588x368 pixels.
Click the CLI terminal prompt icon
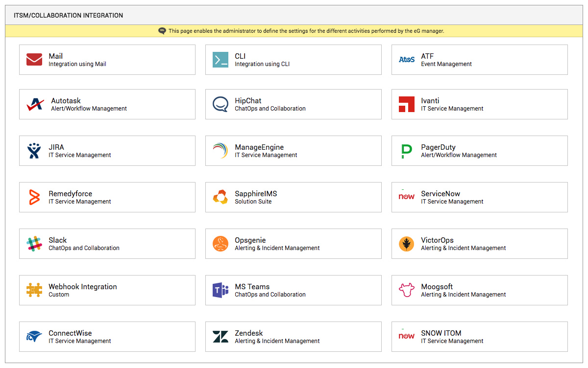coord(220,60)
